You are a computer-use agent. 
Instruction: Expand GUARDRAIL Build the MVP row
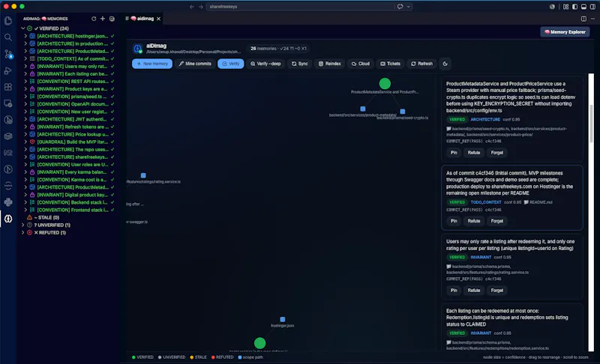point(25,142)
